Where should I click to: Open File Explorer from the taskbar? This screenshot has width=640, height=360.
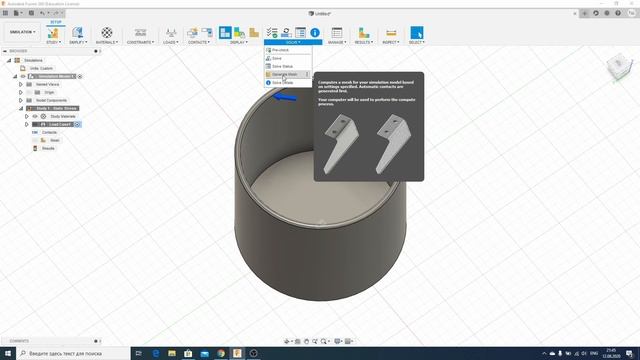[x=172, y=353]
